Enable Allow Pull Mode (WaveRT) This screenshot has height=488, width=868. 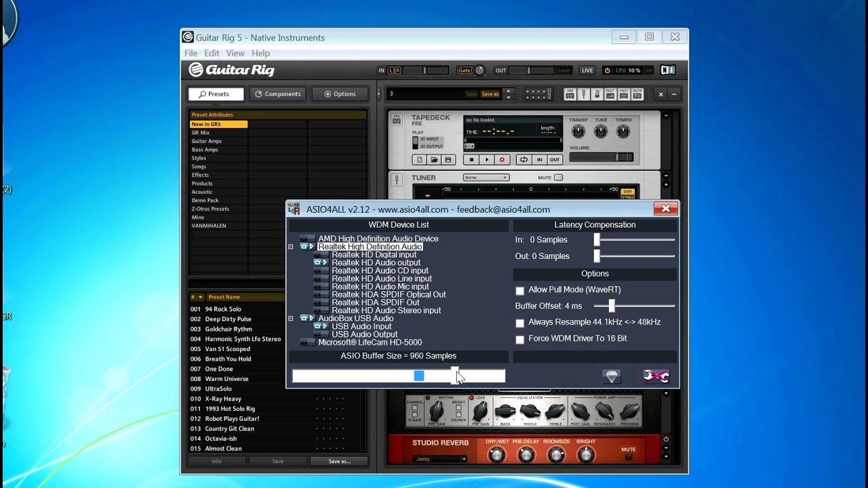pos(520,290)
